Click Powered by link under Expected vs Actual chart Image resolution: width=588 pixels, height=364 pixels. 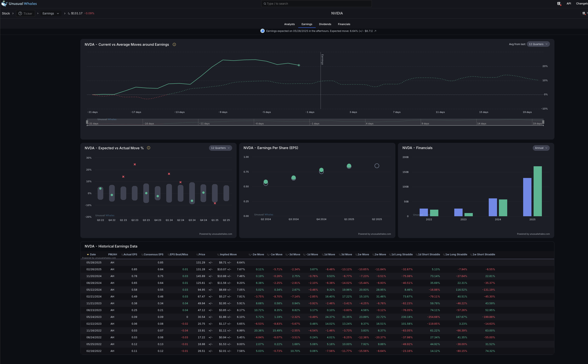[216, 234]
